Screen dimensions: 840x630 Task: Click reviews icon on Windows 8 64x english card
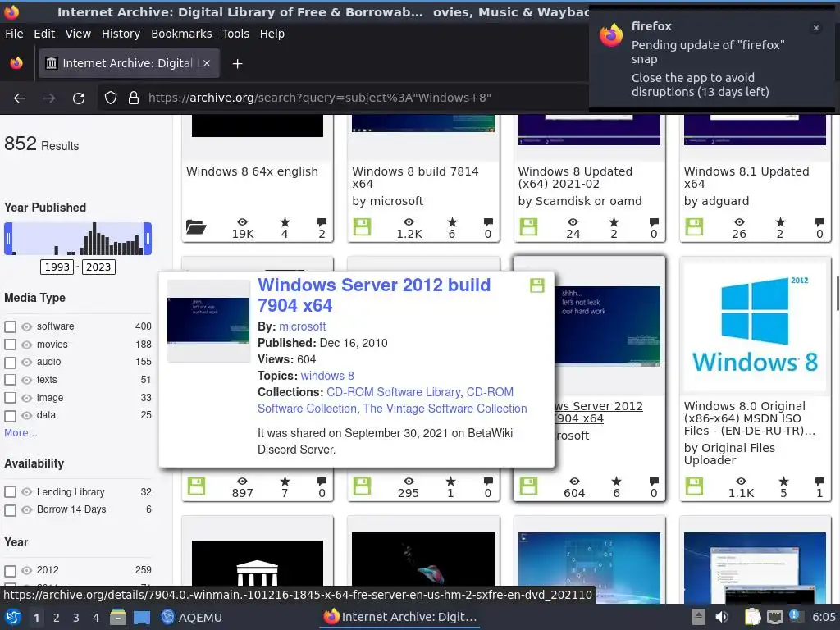point(322,221)
